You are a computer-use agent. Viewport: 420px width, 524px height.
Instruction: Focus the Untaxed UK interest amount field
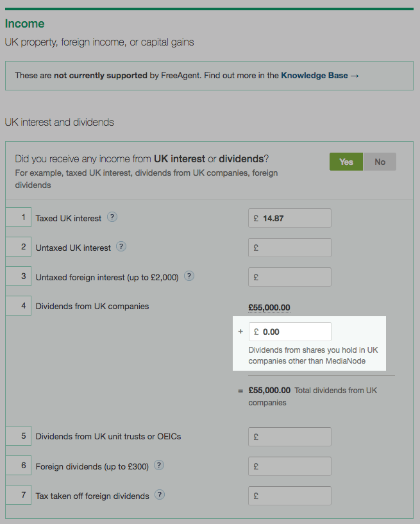pyautogui.click(x=290, y=248)
